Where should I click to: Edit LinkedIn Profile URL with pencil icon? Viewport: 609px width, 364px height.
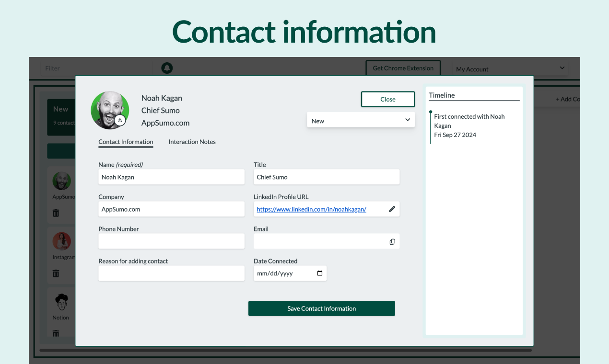392,209
